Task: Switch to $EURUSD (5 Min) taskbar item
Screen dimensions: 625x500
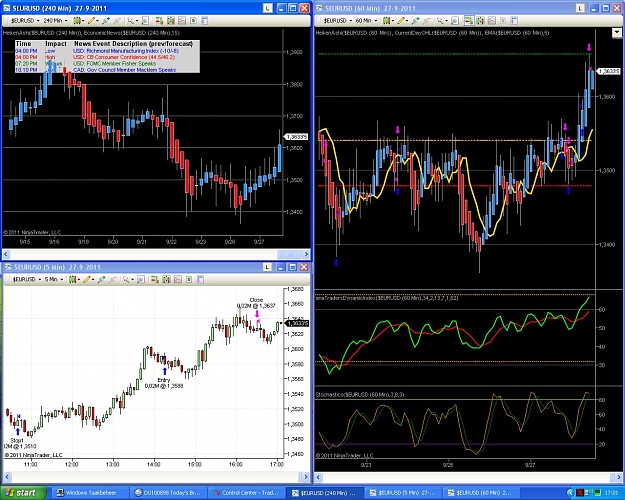Action: click(x=403, y=493)
